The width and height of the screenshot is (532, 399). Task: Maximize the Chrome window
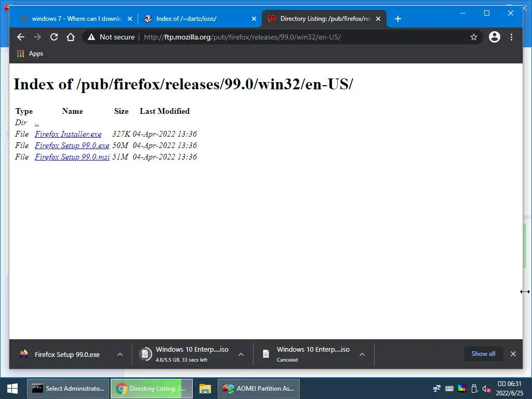[x=486, y=13]
